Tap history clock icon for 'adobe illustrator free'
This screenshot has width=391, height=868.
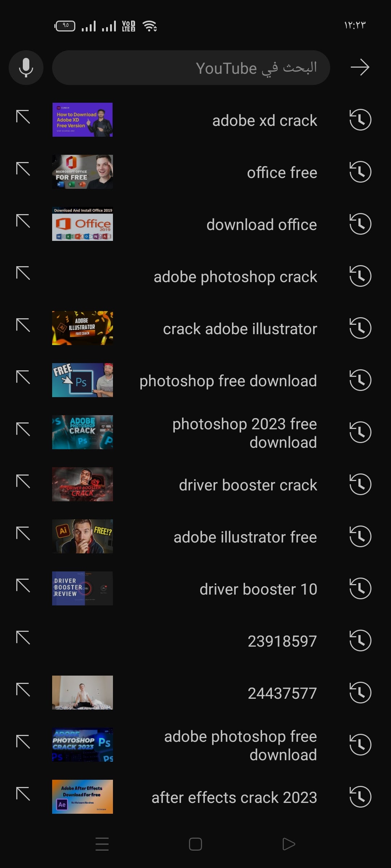(x=360, y=536)
